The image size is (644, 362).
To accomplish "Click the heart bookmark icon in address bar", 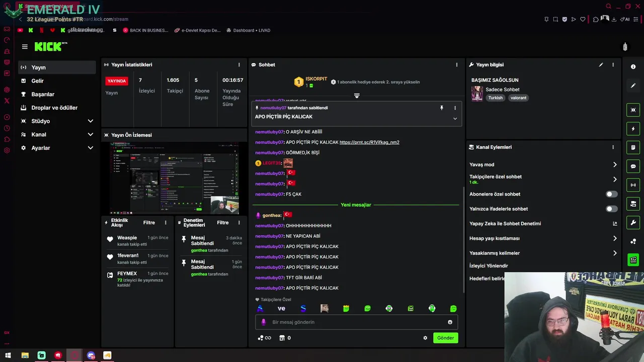I will pos(583,20).
